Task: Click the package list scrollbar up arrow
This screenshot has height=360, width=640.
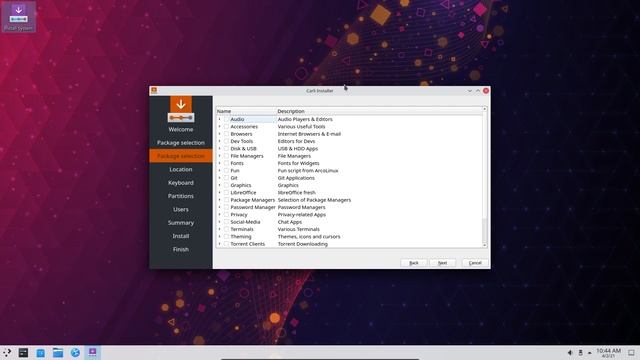Action: pyautogui.click(x=485, y=109)
